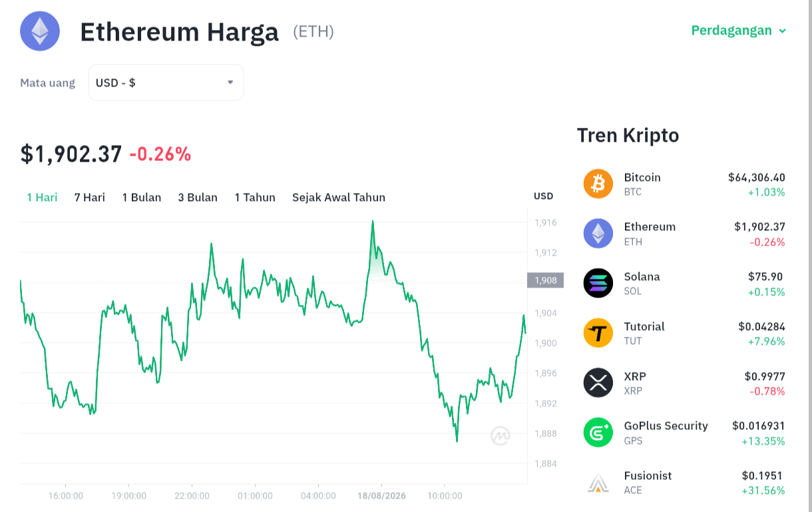This screenshot has width=812, height=512.
Task: Click the Bitcoin orange coin icon
Action: 598,184
